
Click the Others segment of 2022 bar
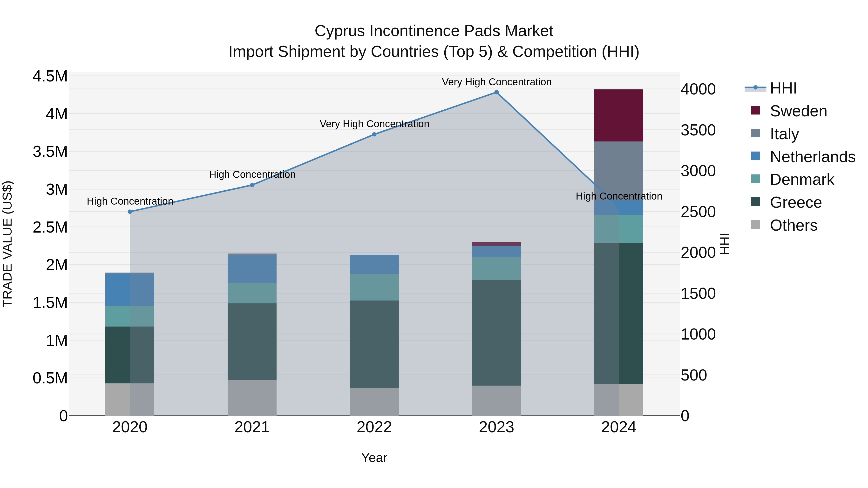coord(374,402)
